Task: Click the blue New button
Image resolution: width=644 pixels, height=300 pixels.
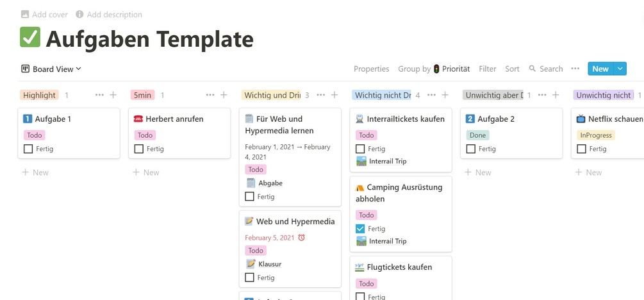Action: pos(600,69)
